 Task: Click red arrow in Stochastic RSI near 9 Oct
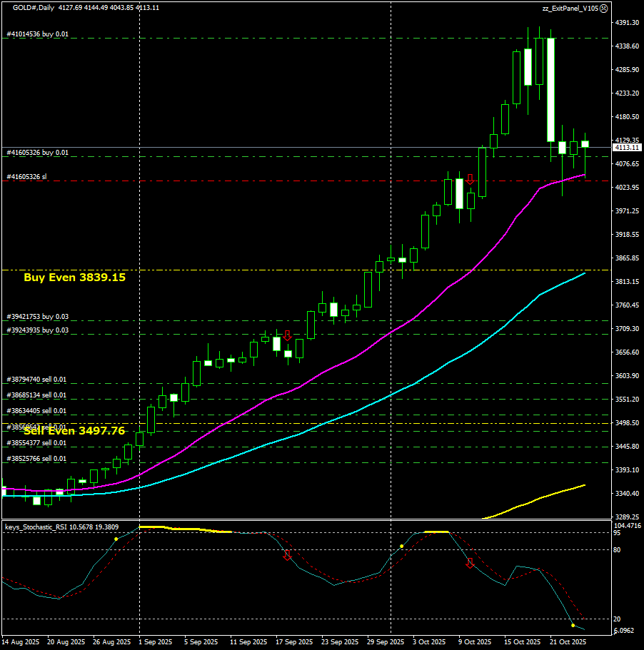click(470, 564)
